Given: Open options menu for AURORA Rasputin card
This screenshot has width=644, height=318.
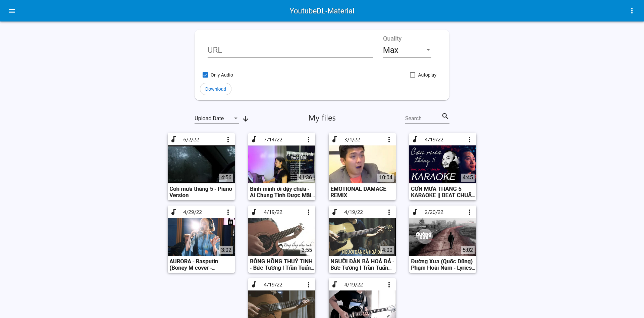Looking at the screenshot, I should [x=228, y=212].
